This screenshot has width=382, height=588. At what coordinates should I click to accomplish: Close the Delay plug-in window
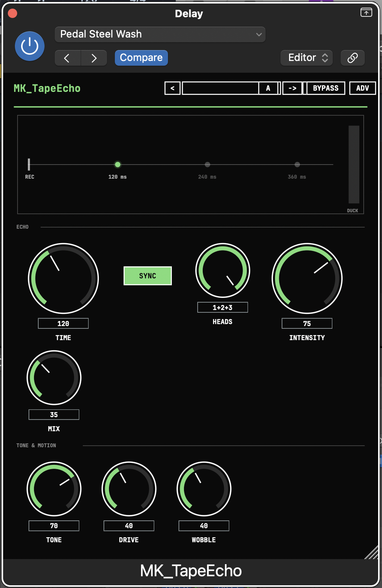(x=12, y=14)
